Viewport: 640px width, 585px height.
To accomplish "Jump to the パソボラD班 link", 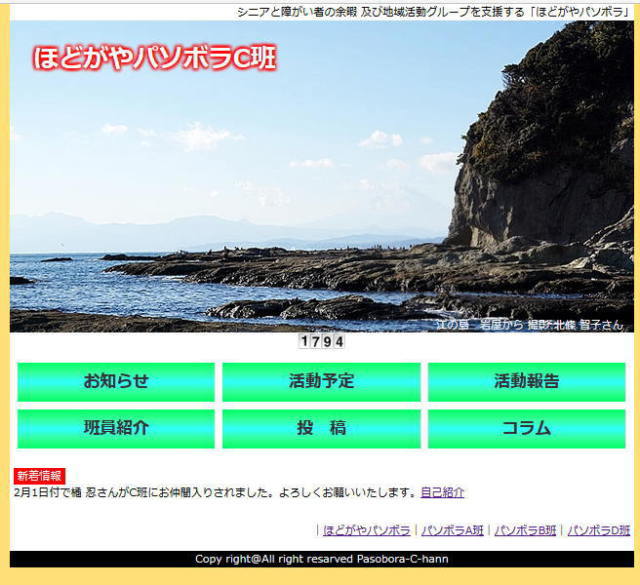I will pyautogui.click(x=598, y=530).
